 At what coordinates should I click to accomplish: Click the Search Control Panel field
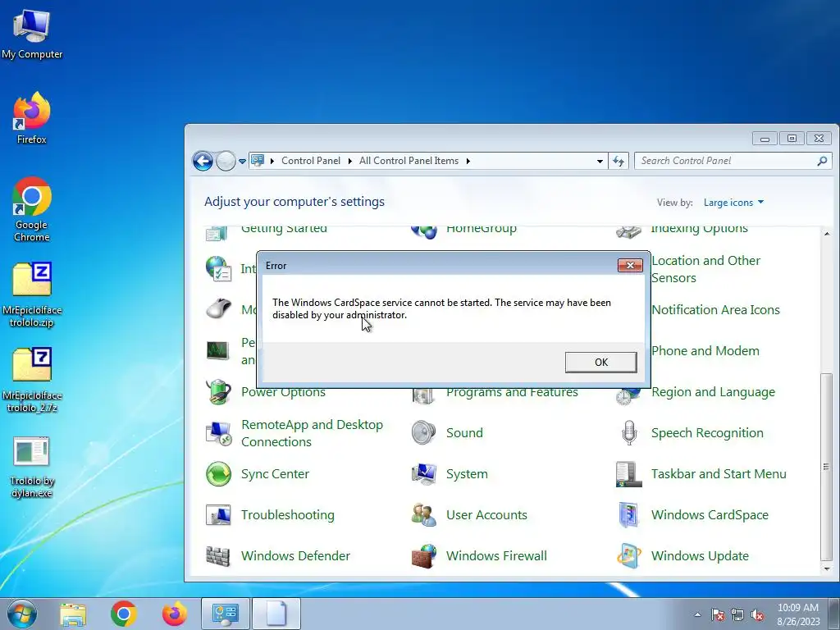(733, 161)
